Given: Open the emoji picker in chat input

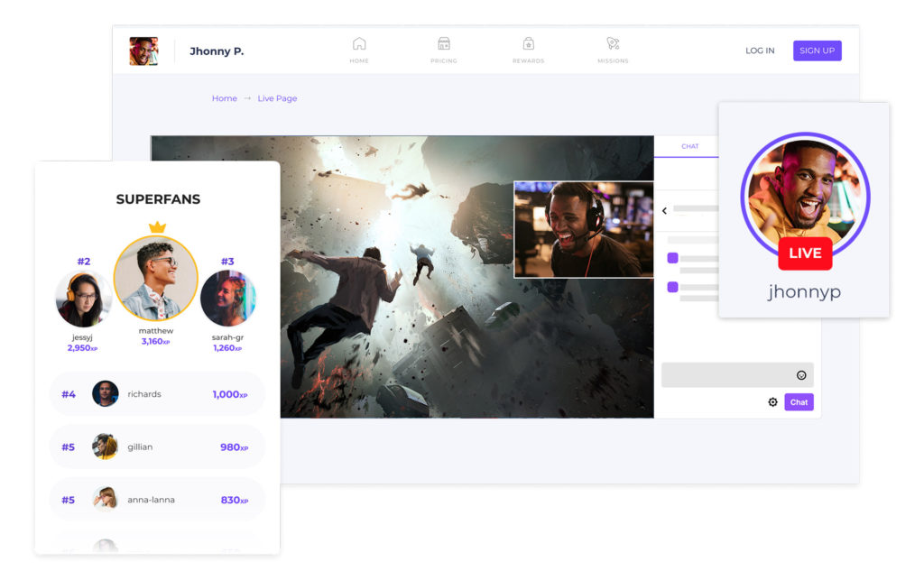Looking at the screenshot, I should pyautogui.click(x=801, y=375).
